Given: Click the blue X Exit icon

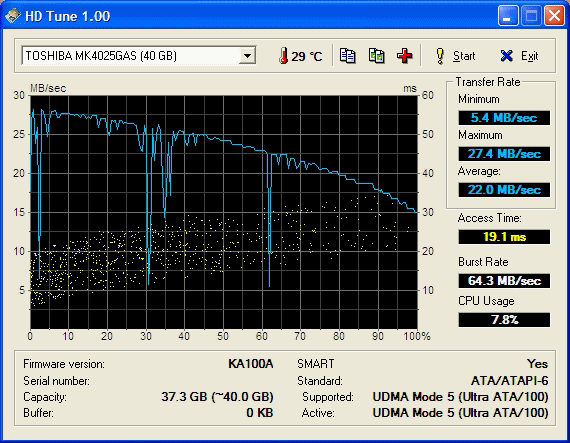Looking at the screenshot, I should pos(506,56).
